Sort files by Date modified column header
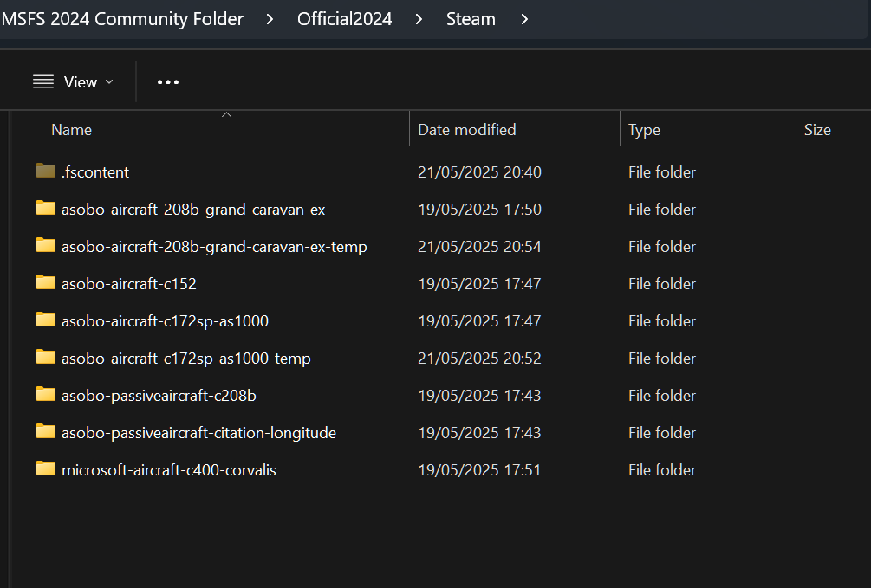This screenshot has height=588, width=871. coord(466,129)
